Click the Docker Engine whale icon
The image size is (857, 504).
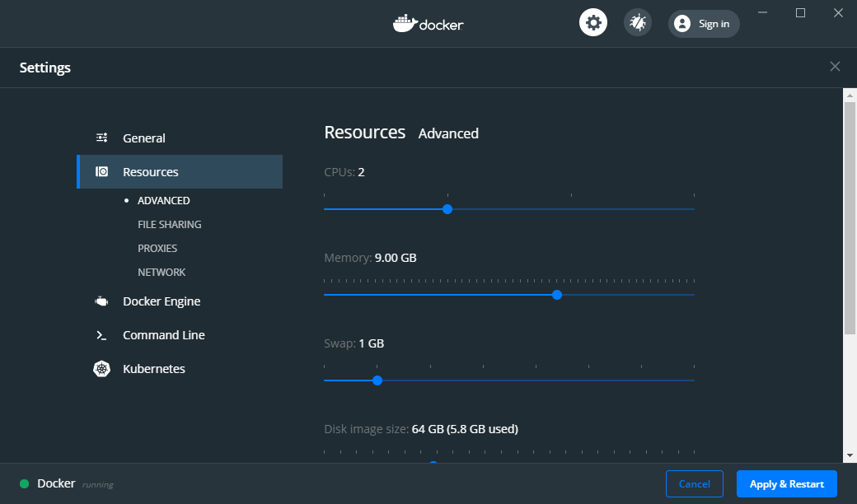pyautogui.click(x=101, y=301)
